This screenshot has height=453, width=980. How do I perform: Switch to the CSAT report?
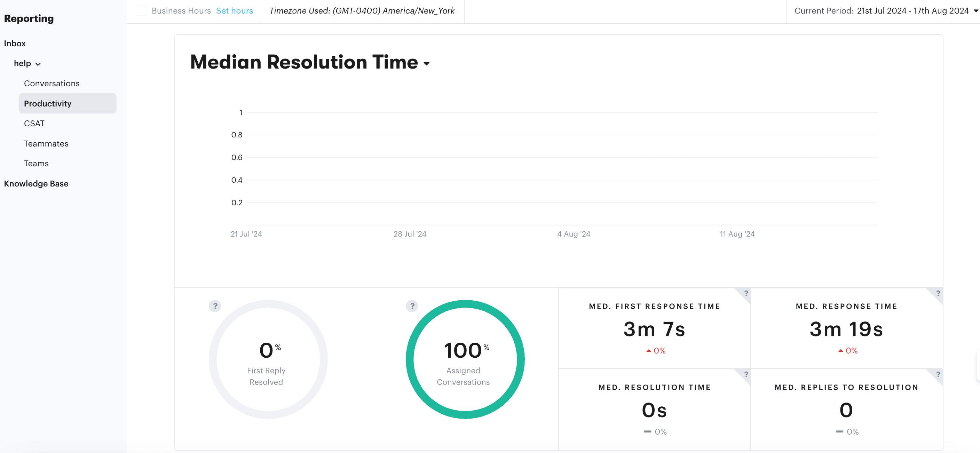coord(34,123)
